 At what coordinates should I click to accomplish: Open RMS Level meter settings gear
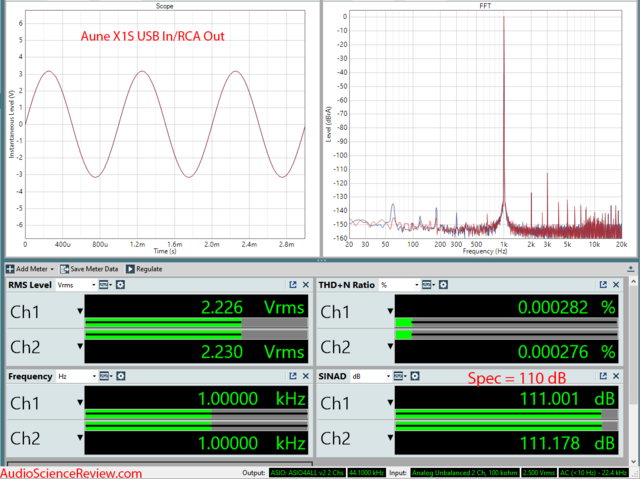pyautogui.click(x=120, y=285)
